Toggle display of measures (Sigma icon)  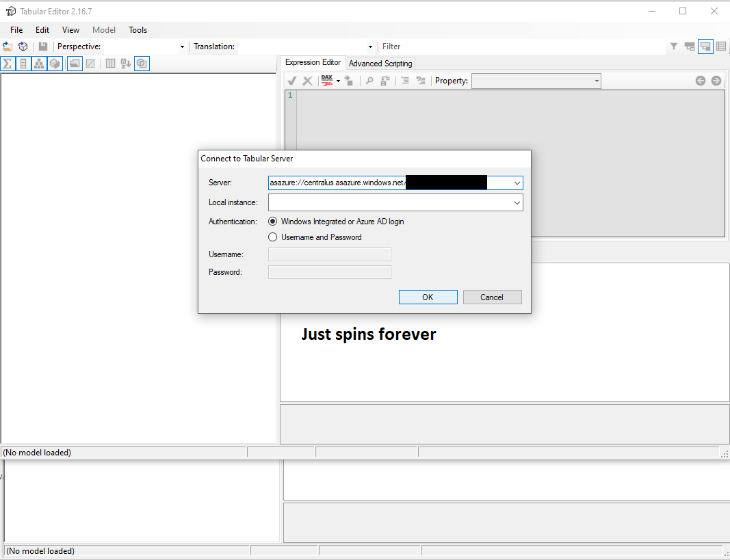7,63
